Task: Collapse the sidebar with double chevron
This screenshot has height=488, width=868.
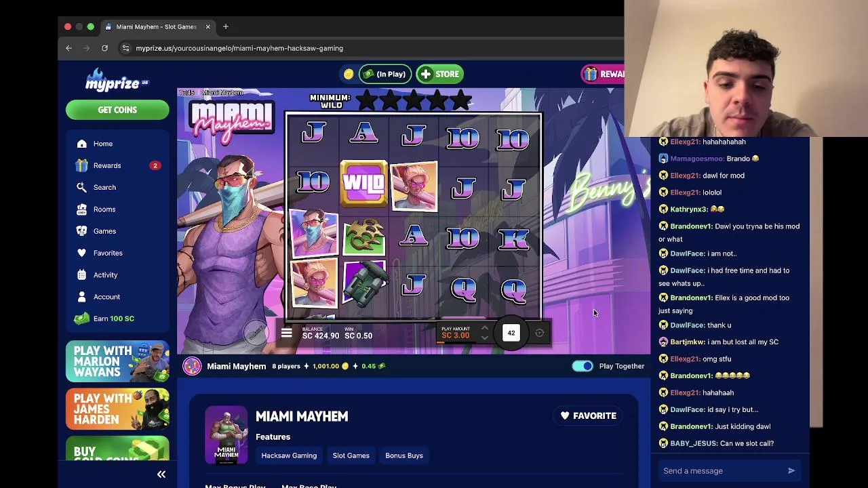Action: [x=161, y=474]
